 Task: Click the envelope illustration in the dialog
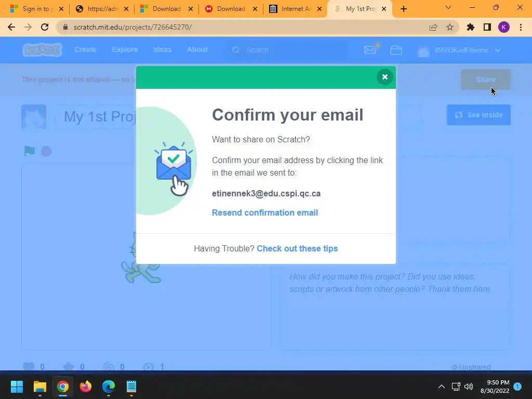pyautogui.click(x=174, y=169)
